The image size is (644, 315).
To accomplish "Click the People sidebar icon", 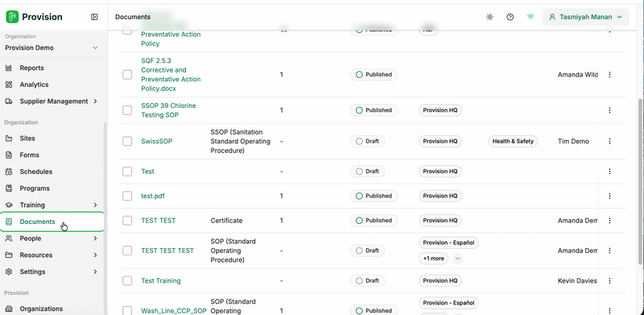I will point(9,238).
